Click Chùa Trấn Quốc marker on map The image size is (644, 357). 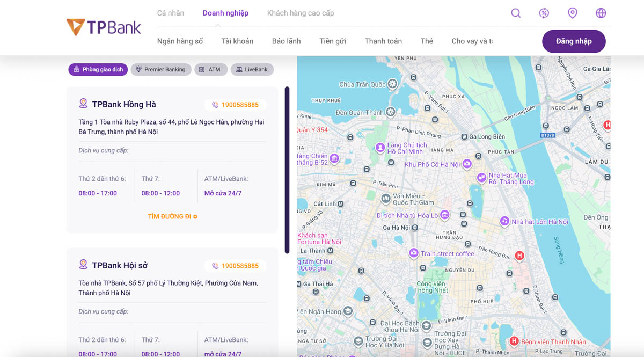tap(392, 84)
